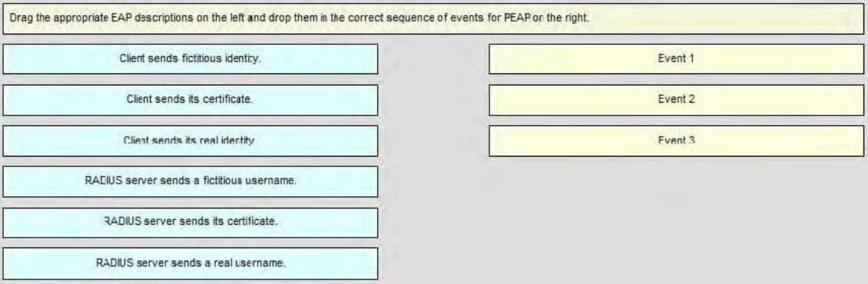Viewport: 868px width, 284px height.
Task: Click the gray gap between the two columns
Action: pos(433,160)
